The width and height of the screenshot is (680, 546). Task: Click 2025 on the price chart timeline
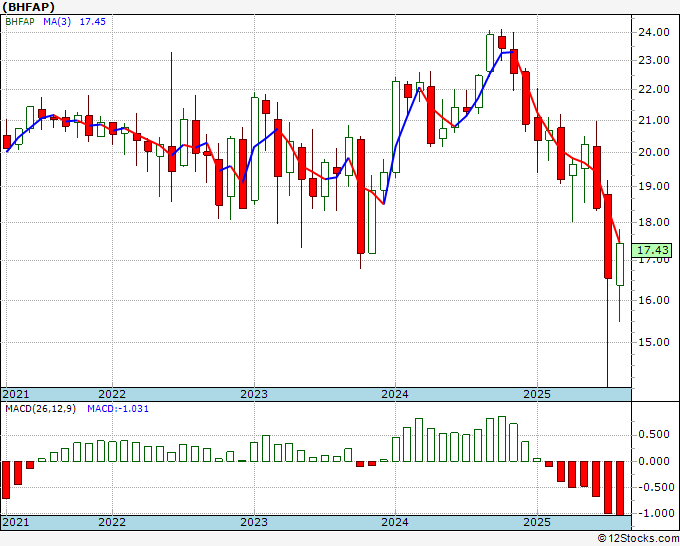click(x=537, y=394)
